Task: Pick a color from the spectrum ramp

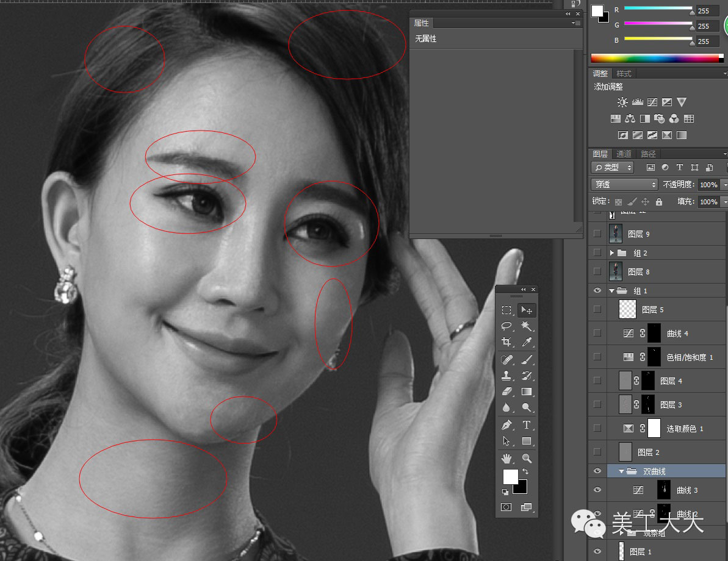Action: click(657, 58)
